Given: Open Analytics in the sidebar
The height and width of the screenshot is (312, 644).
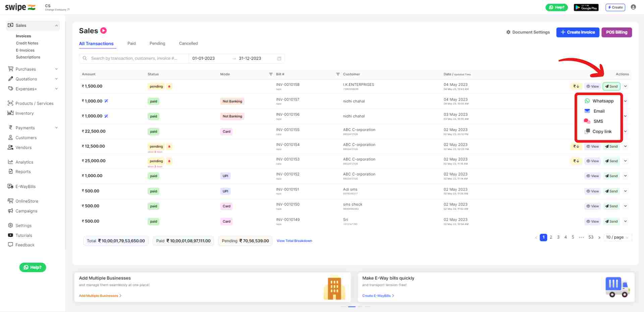Looking at the screenshot, I should click(x=20, y=162).
